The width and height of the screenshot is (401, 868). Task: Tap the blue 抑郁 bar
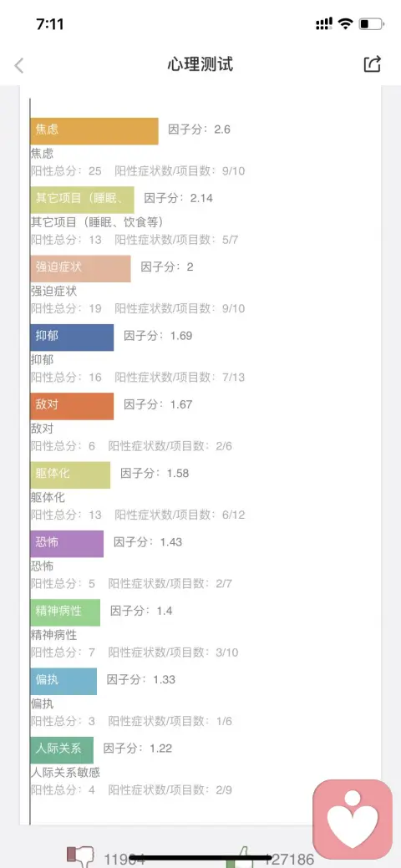click(x=72, y=338)
